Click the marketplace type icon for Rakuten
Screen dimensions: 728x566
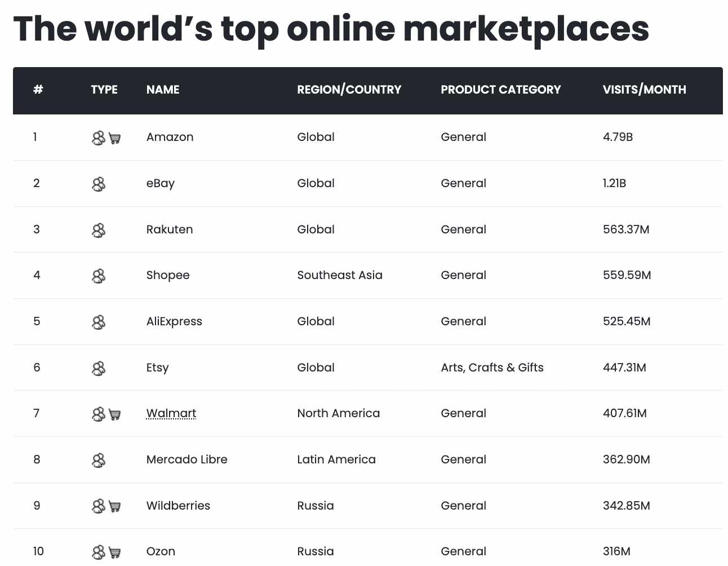point(99,230)
